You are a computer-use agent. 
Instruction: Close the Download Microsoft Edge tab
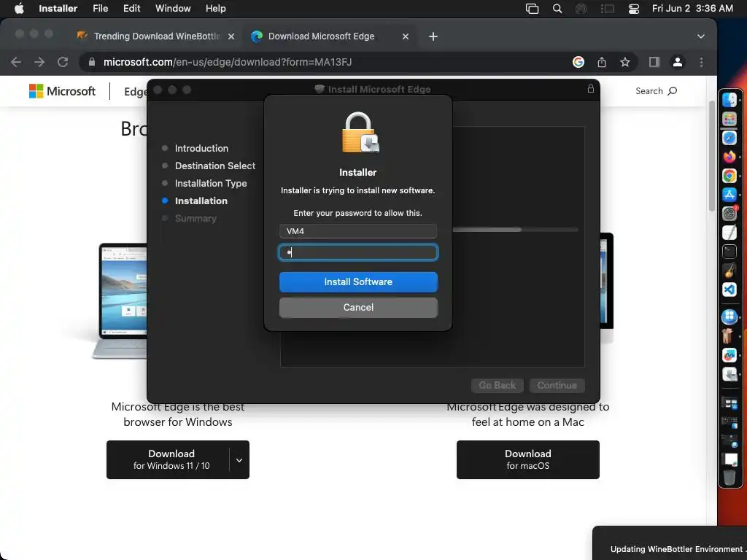(x=406, y=36)
